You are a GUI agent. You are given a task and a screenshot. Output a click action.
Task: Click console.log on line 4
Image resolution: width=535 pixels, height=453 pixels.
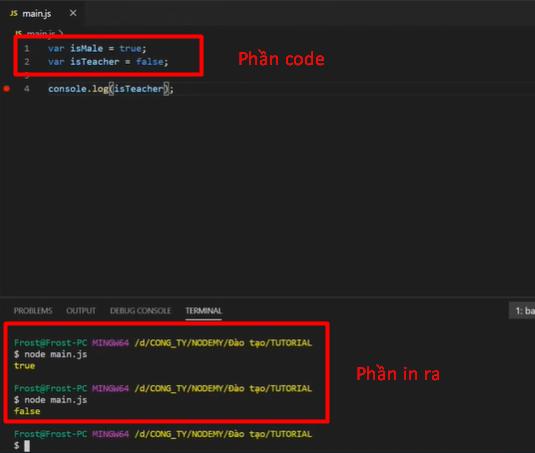(78, 89)
